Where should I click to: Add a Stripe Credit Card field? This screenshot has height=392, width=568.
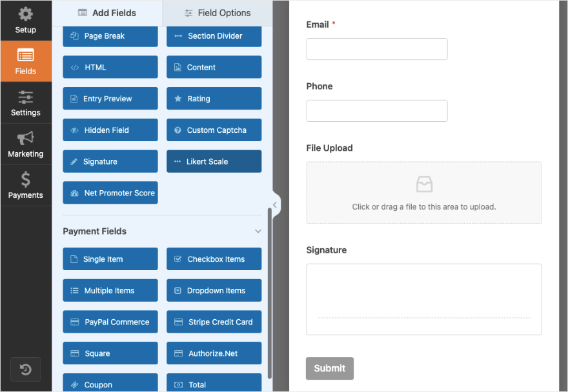click(x=214, y=322)
